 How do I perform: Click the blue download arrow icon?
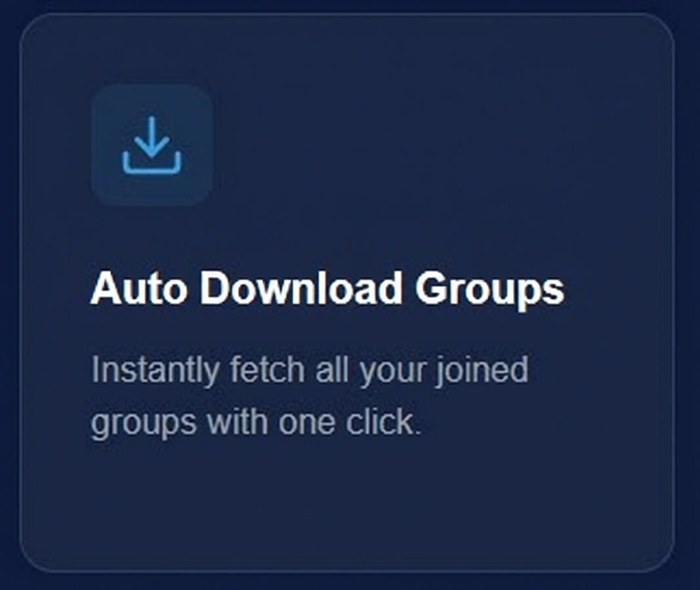pyautogui.click(x=152, y=145)
